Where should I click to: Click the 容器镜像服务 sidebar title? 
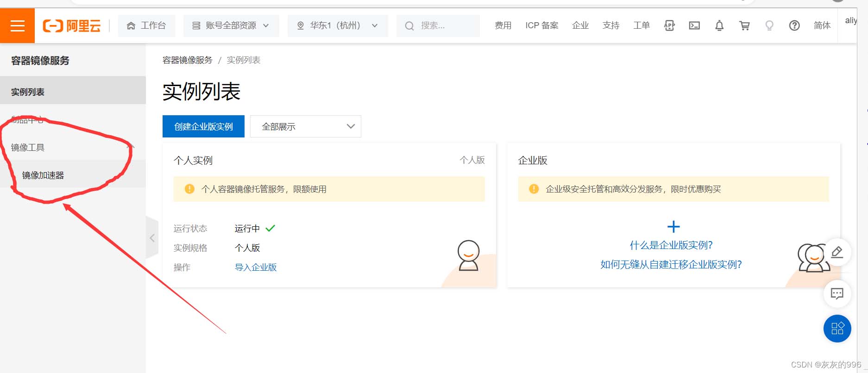tap(40, 61)
